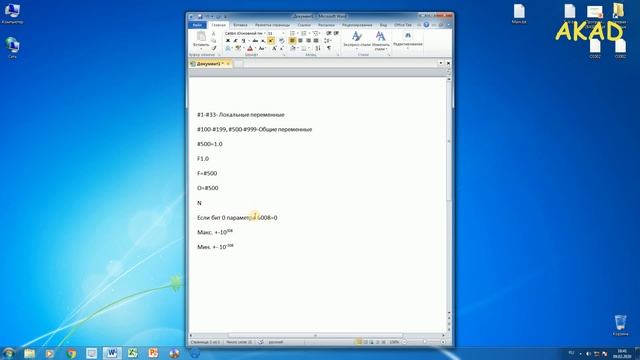The height and width of the screenshot is (360, 640).
Task: Switch to the Вставка ribbon tab
Action: (240, 25)
